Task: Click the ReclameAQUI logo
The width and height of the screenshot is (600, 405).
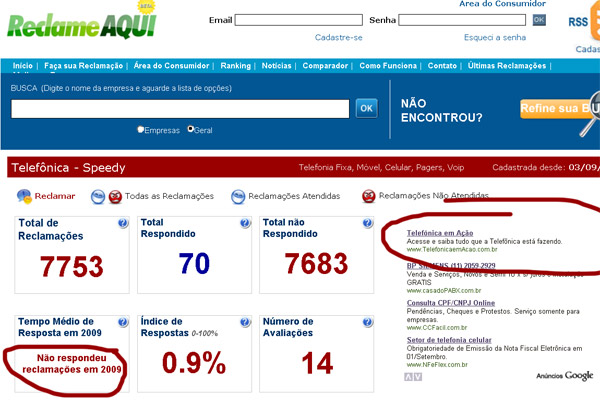Action: point(82,25)
